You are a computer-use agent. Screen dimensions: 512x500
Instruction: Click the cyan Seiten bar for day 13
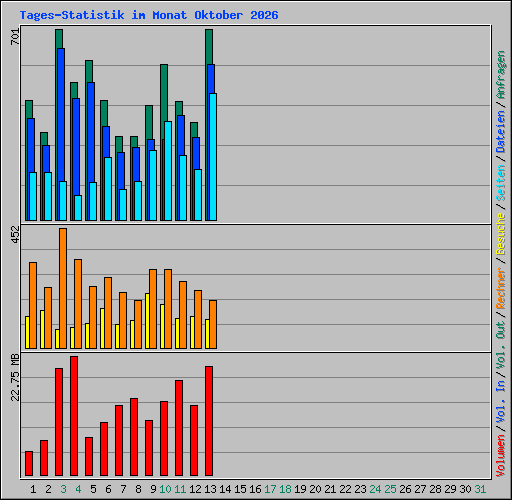click(213, 157)
